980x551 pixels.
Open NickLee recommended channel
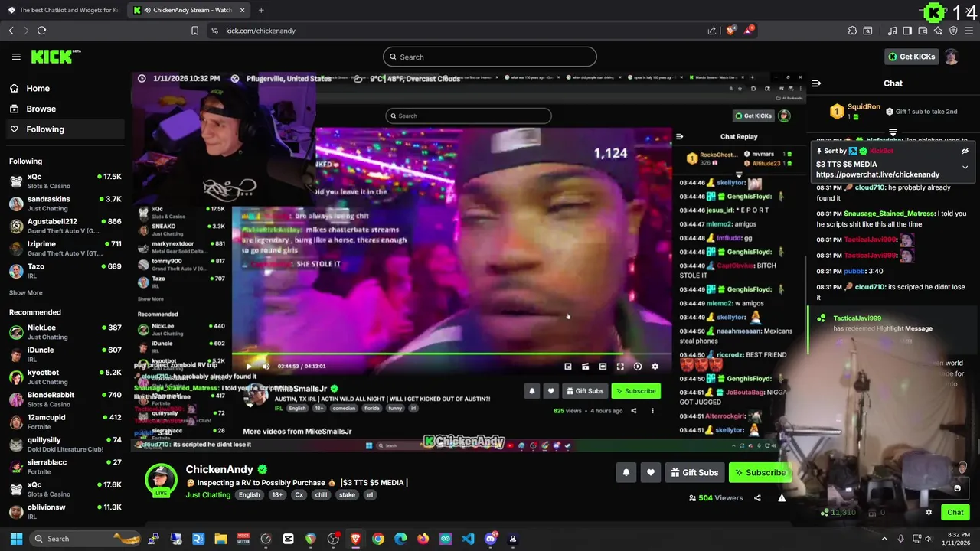65,331
